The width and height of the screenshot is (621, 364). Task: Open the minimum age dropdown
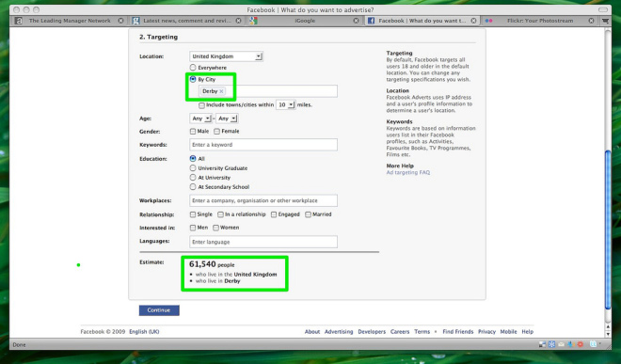coord(200,119)
